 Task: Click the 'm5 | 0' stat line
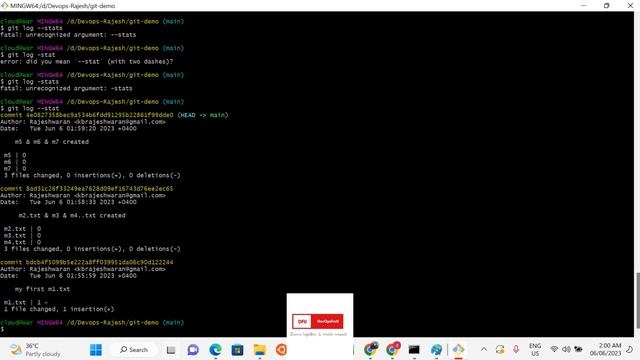point(15,155)
